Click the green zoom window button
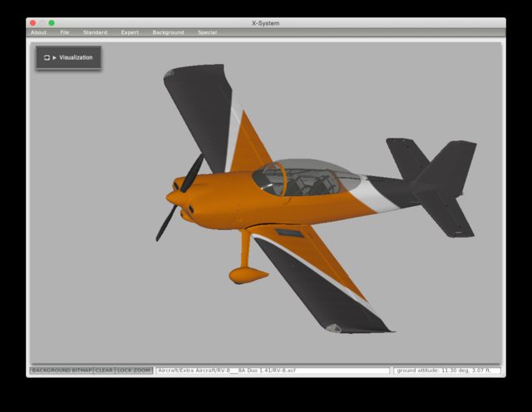Image resolution: width=532 pixels, height=412 pixels. pyautogui.click(x=52, y=23)
